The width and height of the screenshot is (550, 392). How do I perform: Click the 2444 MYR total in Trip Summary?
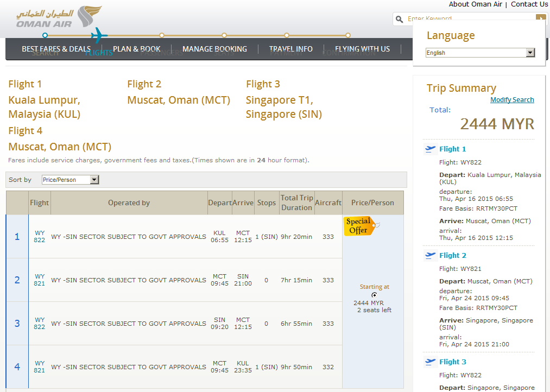click(497, 124)
